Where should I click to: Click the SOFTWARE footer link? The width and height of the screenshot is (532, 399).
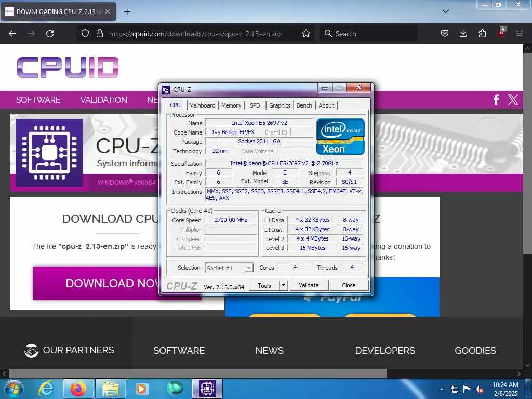[179, 351]
